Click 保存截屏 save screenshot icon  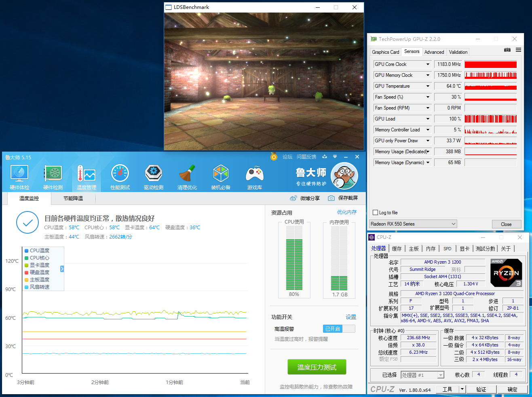click(x=331, y=198)
